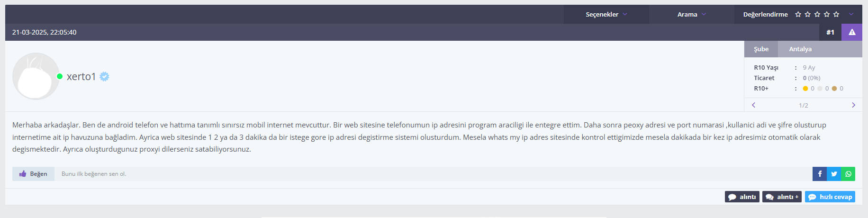This screenshot has height=218, width=868.
Task: Open the Seçenekler dropdown menu
Action: [x=606, y=14]
